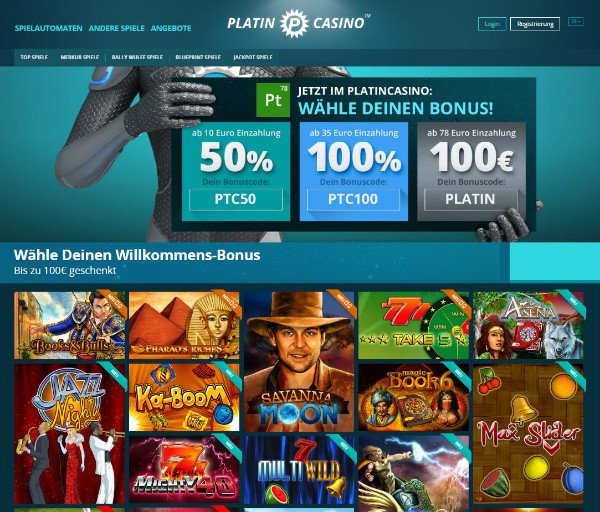This screenshot has width=600, height=512.
Task: Start the Jazz Nights game
Action: tap(70, 434)
